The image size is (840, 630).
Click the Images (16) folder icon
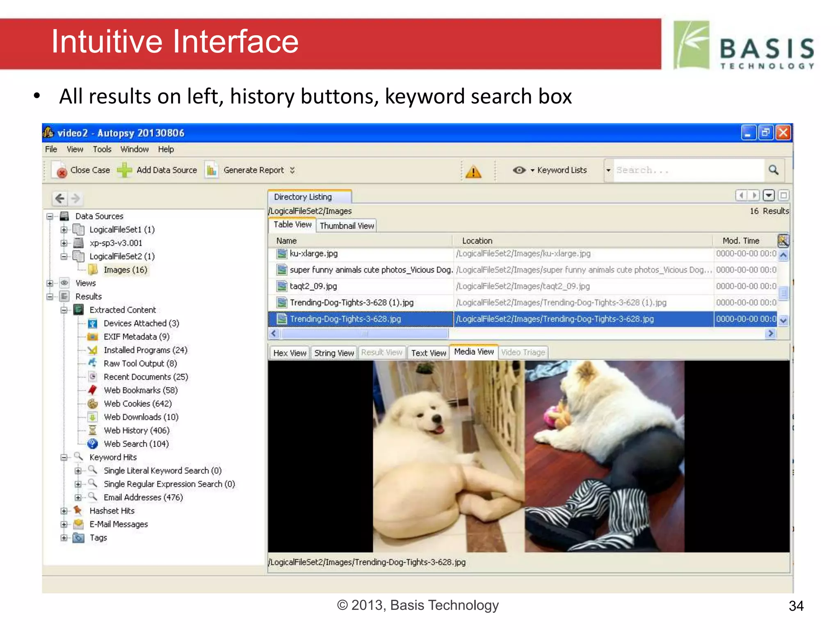point(93,269)
